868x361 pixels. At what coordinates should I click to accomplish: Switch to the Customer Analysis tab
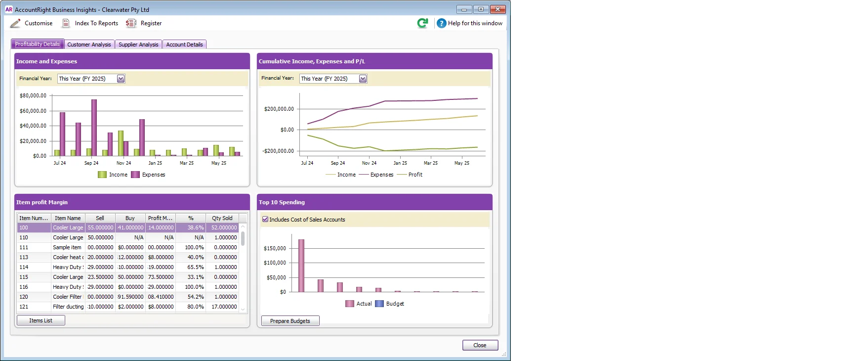(89, 45)
